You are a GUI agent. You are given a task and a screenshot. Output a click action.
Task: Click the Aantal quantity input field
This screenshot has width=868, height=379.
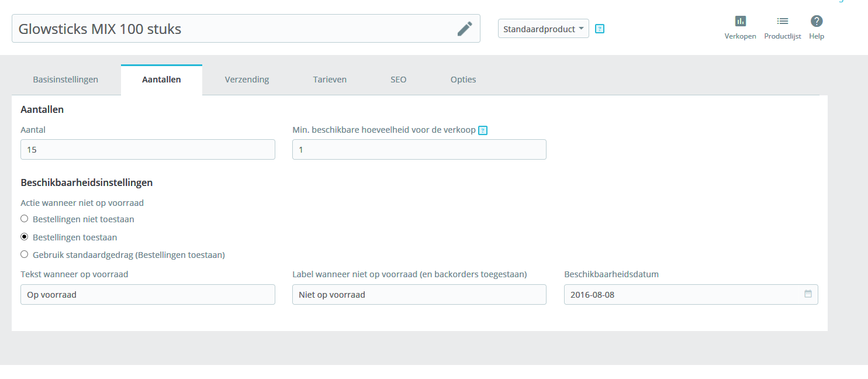pos(148,150)
